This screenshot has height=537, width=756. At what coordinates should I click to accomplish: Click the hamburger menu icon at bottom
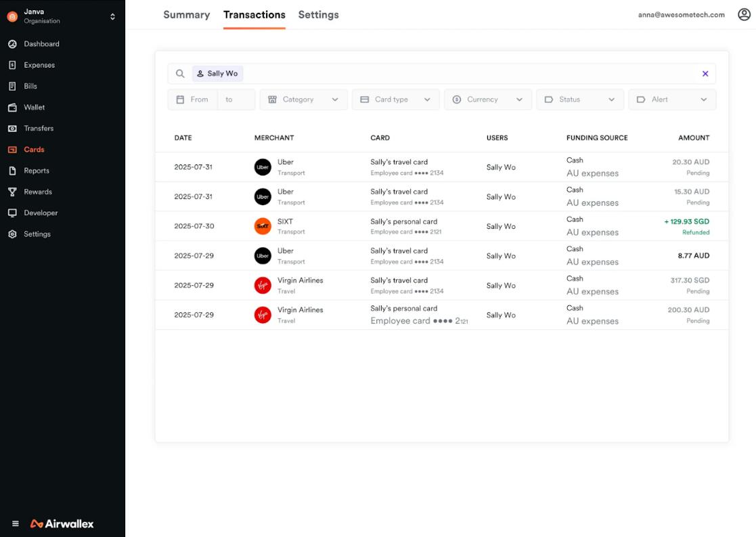pyautogui.click(x=16, y=523)
